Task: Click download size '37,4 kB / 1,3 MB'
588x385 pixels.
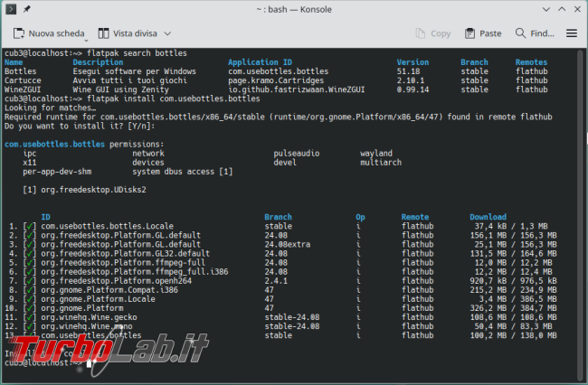Action: coord(511,226)
